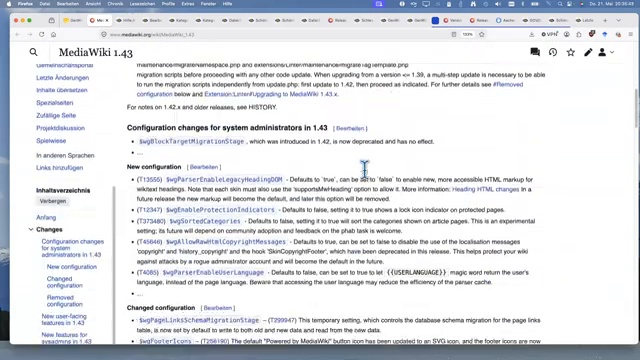This screenshot has width=640, height=360.
Task: Go forward with Firefox forward arrow
Action: tap(29, 35)
